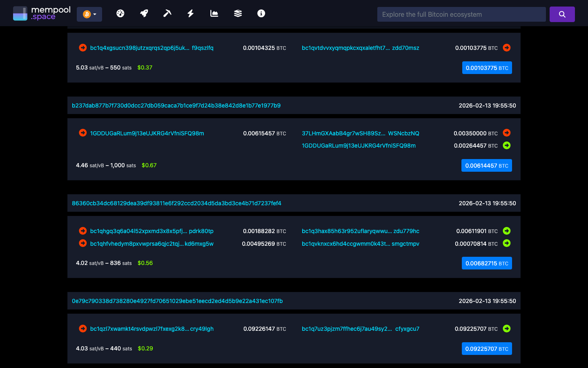Open the mempool dashboard gauge icon

coord(120,13)
